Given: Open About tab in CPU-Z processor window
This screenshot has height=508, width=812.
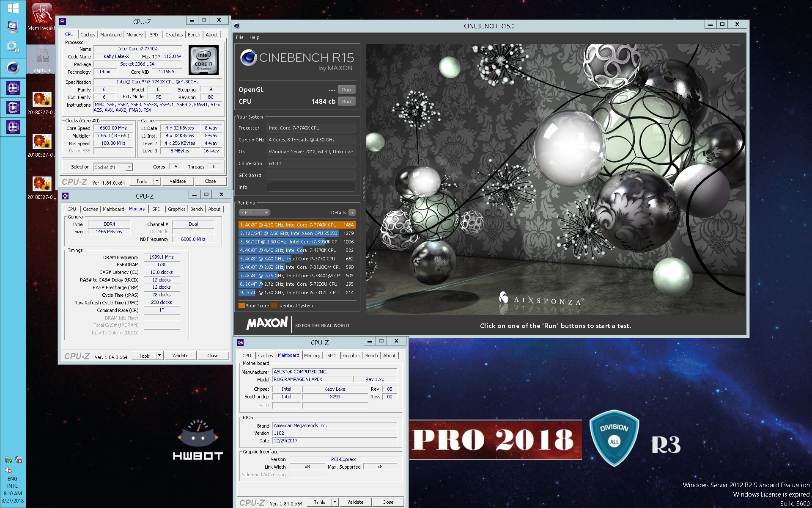Looking at the screenshot, I should [212, 35].
